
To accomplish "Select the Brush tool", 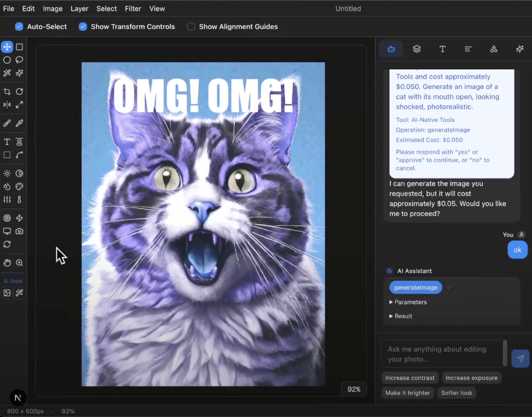I will tap(7, 123).
